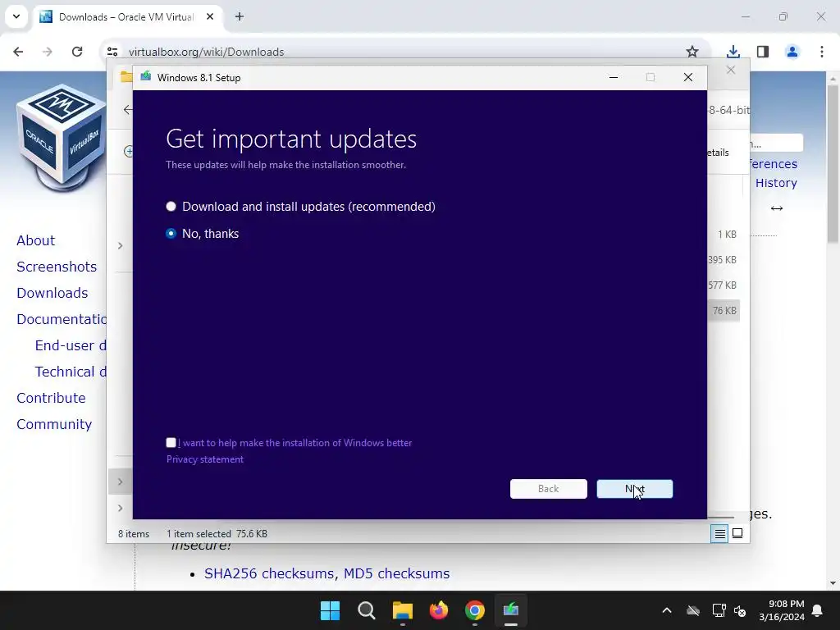Open a new Chrome tab
This screenshot has height=630, width=840.
(x=240, y=16)
